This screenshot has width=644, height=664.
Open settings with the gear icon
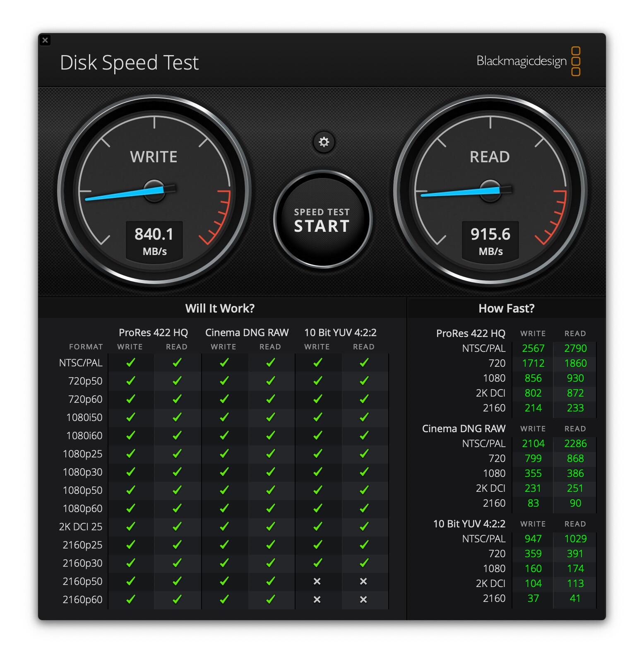324,142
